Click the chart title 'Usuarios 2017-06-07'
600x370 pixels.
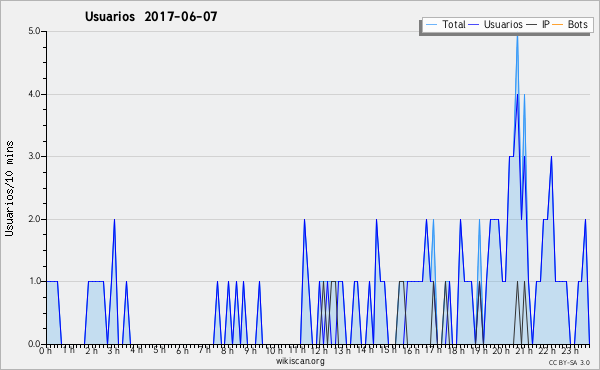point(151,16)
